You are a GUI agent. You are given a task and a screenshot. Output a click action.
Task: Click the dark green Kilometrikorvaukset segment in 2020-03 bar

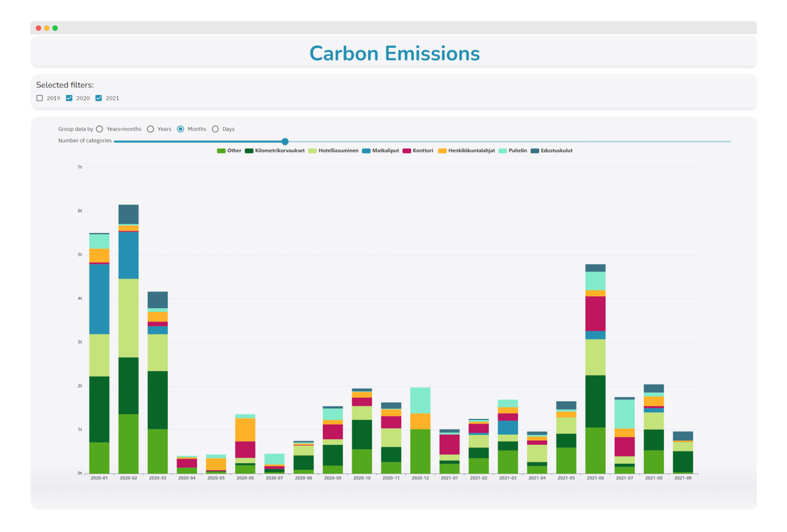click(158, 400)
